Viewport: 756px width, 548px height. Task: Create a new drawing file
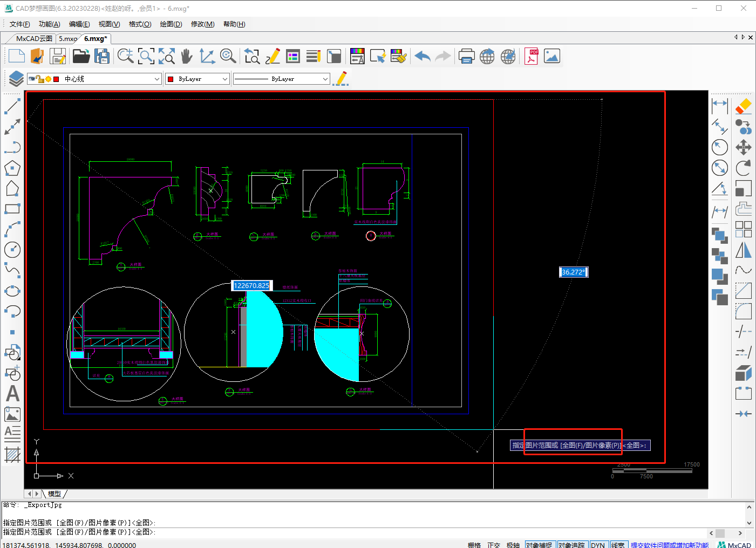point(16,56)
